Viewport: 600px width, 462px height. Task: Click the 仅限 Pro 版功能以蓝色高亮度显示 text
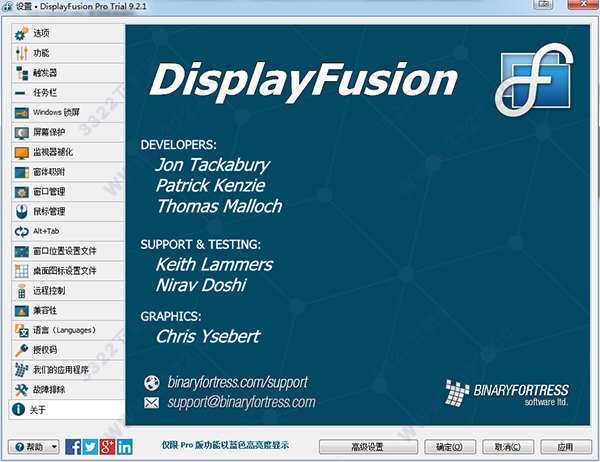(225, 445)
